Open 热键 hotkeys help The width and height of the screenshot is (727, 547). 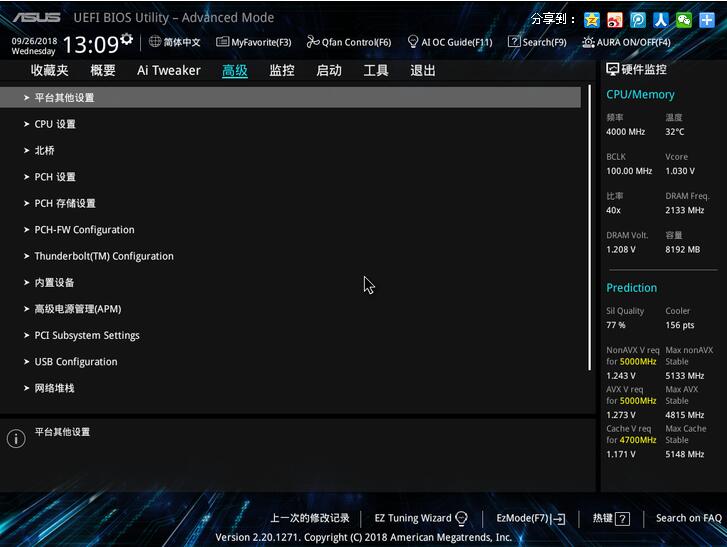point(611,518)
